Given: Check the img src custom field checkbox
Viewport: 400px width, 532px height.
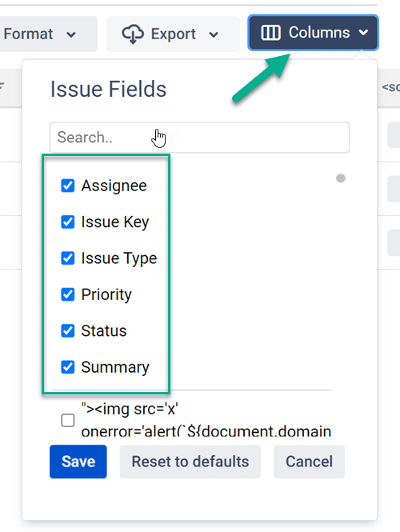Looking at the screenshot, I should coord(68,420).
